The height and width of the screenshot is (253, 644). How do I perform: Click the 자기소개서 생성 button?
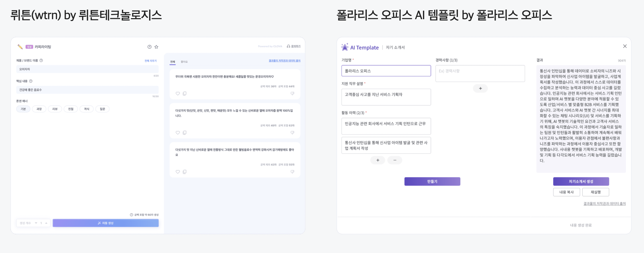(581, 181)
